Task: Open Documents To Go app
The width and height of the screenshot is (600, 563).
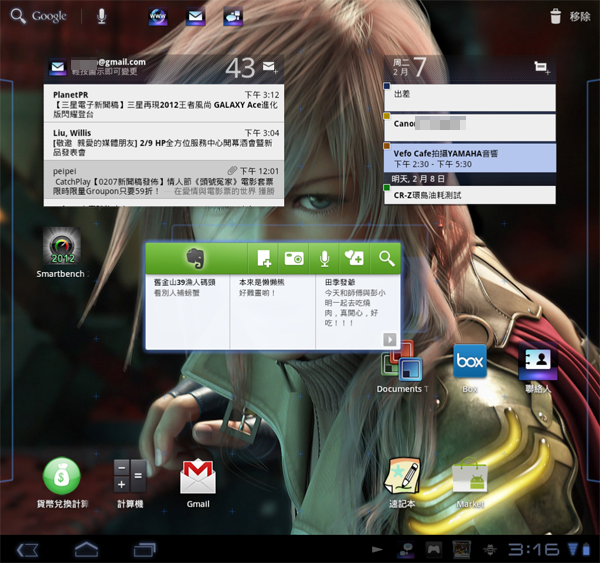Action: [402, 367]
